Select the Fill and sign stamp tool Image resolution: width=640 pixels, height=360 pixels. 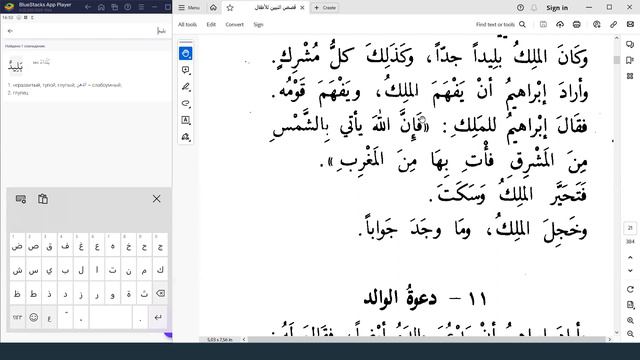pos(186,137)
